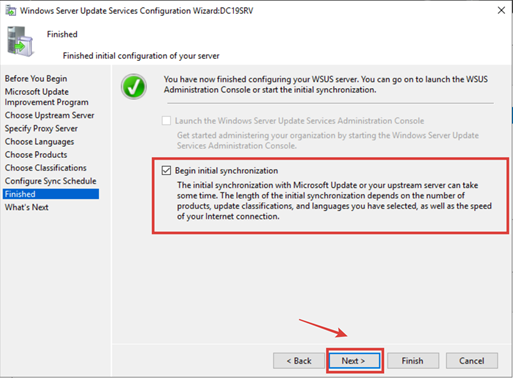Image resolution: width=513 pixels, height=378 pixels.
Task: Open Configure Sync Schedule step
Action: pyautogui.click(x=50, y=181)
